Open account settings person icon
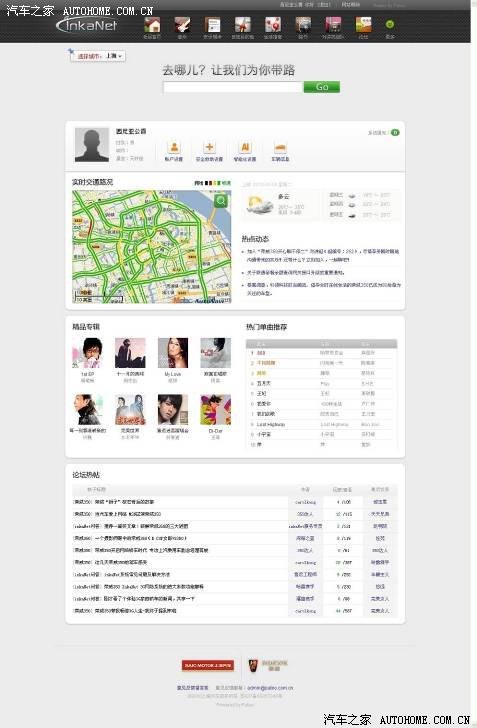This screenshot has width=477, height=728. pos(174,147)
